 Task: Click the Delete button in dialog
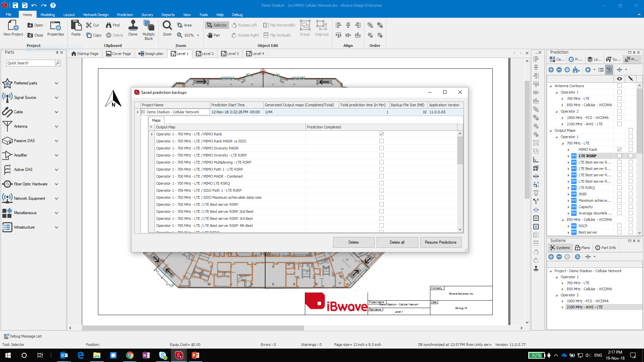click(354, 242)
